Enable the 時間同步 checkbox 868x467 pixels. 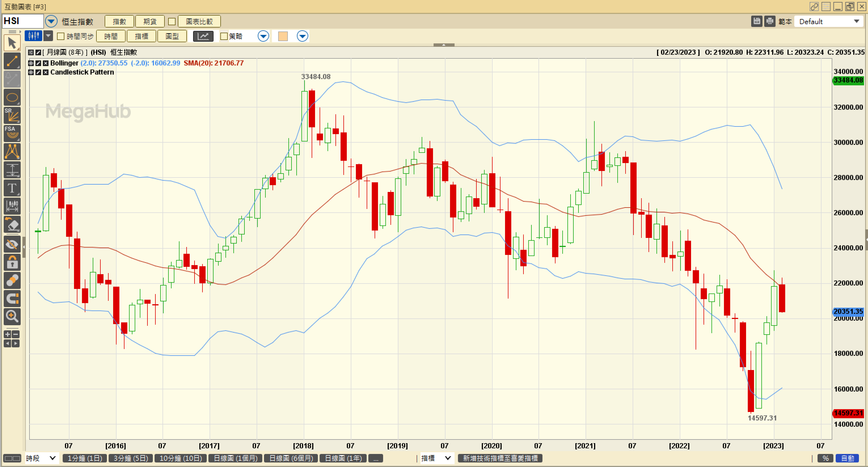(x=61, y=36)
